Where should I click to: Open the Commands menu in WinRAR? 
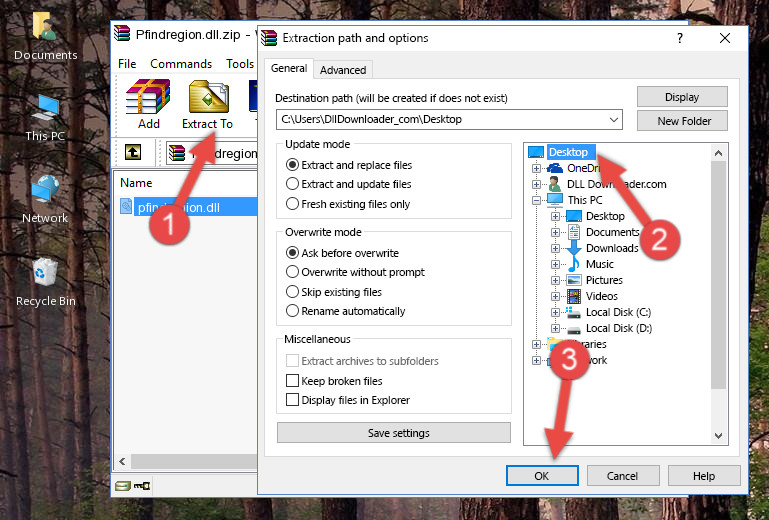click(x=181, y=64)
